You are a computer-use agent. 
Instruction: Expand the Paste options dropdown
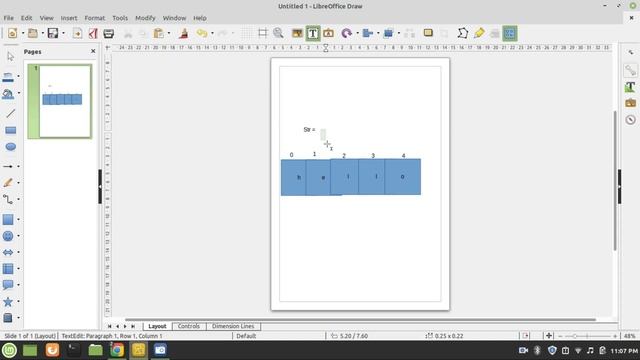[x=169, y=33]
